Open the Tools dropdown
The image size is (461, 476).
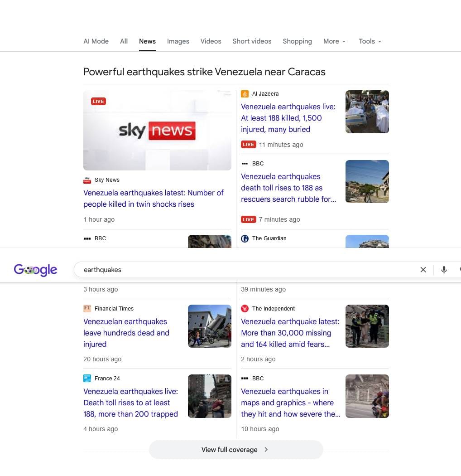[370, 41]
